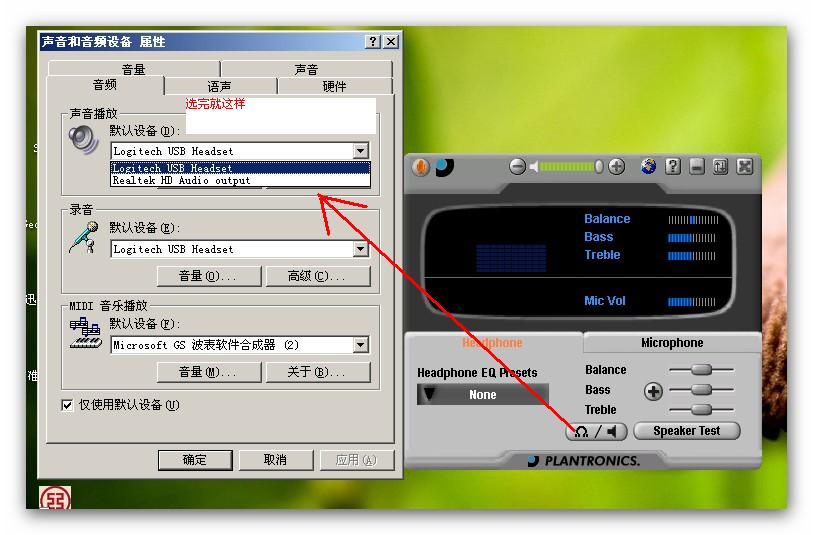Click the microphone icon in recording section
This screenshot has height=535, width=813.
point(84,237)
